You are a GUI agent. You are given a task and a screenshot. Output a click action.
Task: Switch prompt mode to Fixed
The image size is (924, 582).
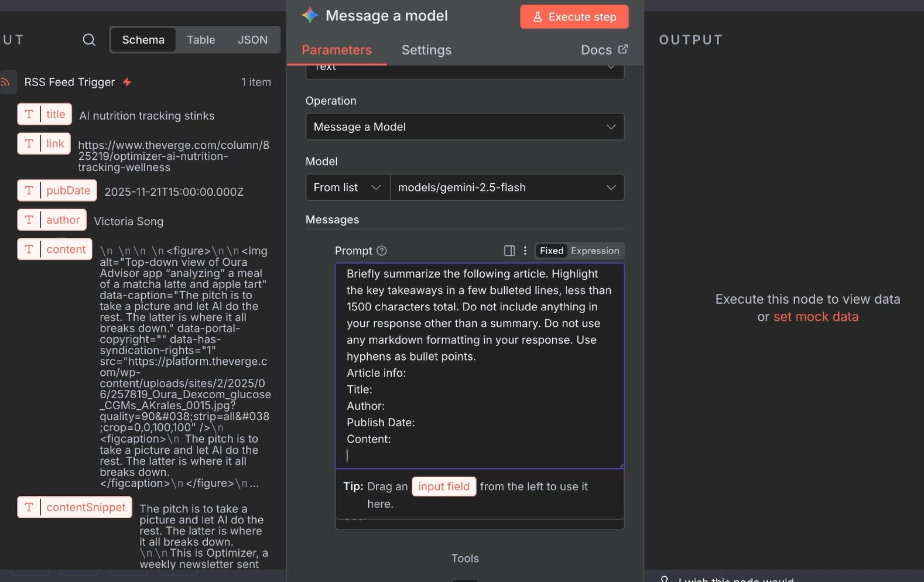click(x=552, y=251)
